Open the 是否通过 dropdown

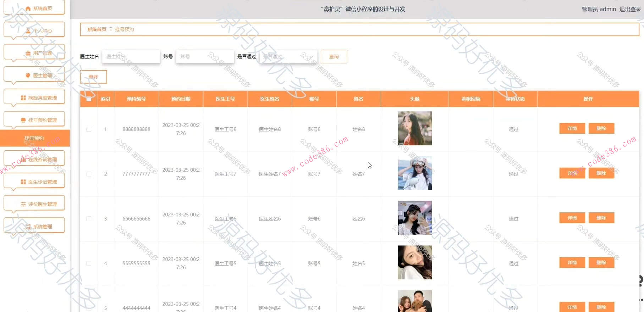[288, 56]
